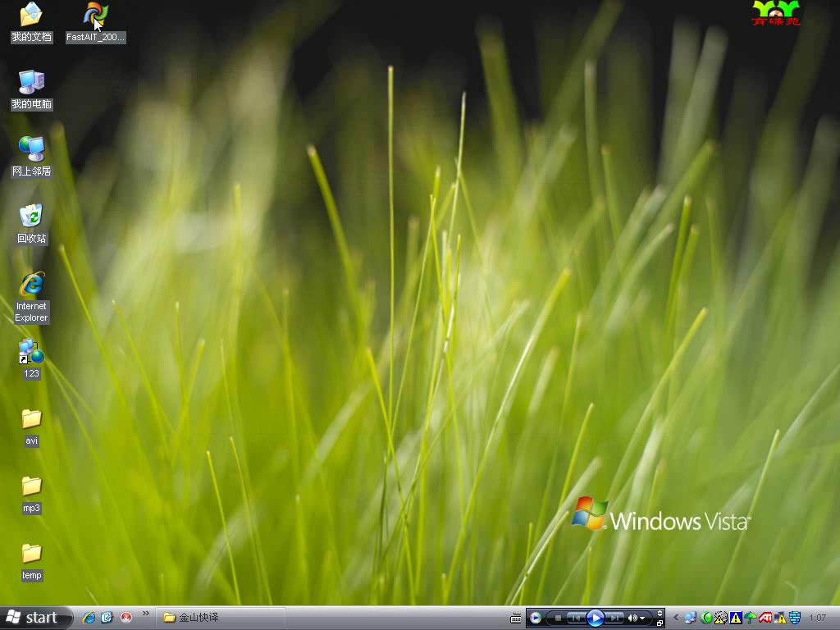
Task: Skip to next track in media toolbar
Action: point(614,619)
